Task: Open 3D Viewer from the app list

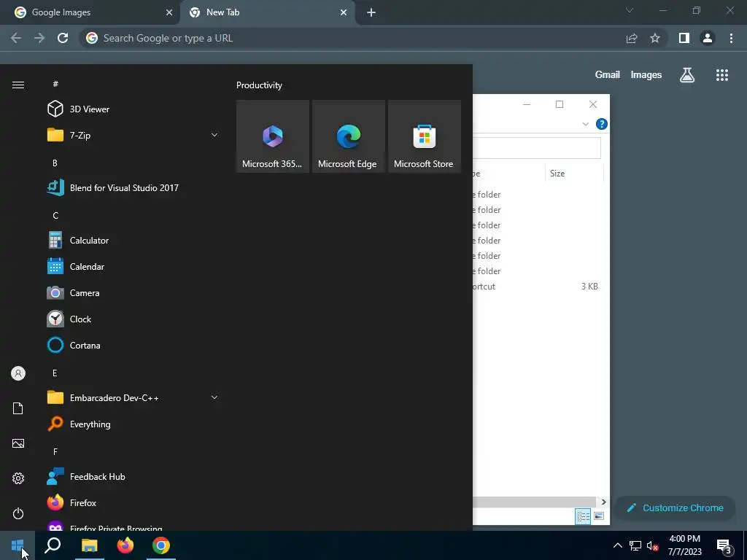Action: [x=133, y=109]
